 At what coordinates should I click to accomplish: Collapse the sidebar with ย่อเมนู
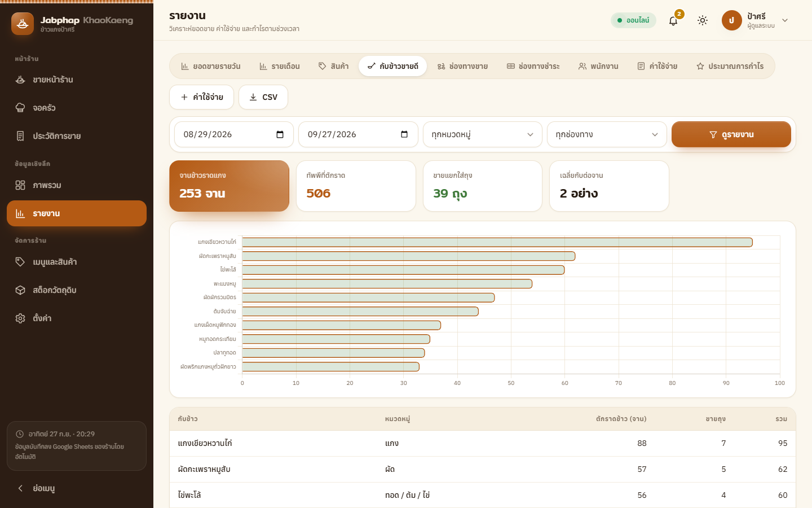(x=77, y=488)
